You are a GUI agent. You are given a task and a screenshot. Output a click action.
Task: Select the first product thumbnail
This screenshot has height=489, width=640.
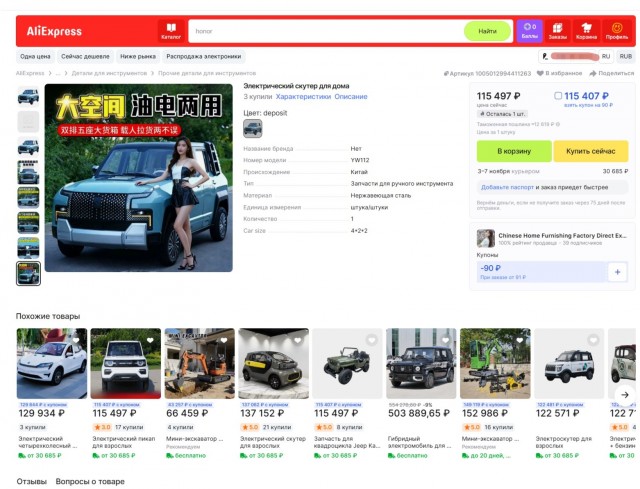28,97
